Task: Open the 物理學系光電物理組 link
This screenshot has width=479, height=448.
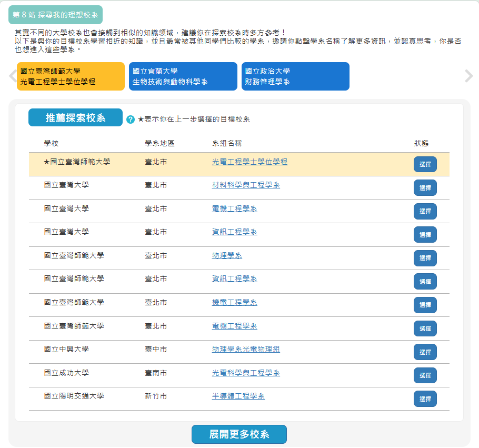Action: (246, 349)
